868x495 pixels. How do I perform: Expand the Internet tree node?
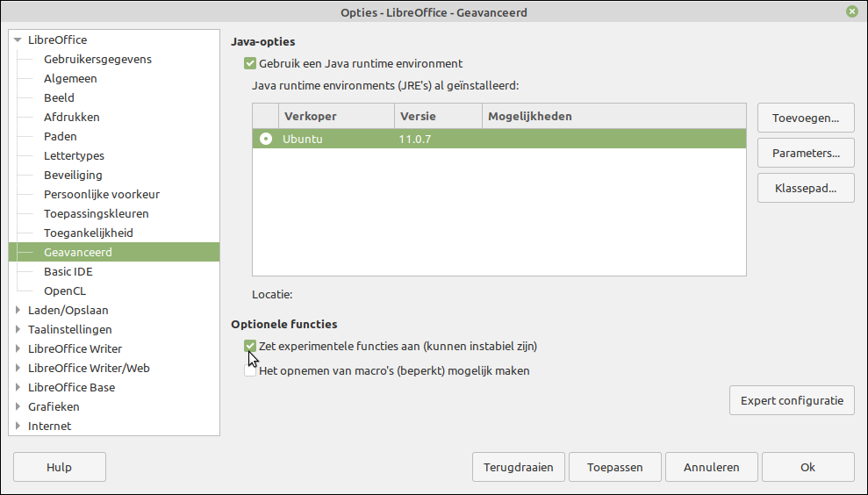[18, 426]
